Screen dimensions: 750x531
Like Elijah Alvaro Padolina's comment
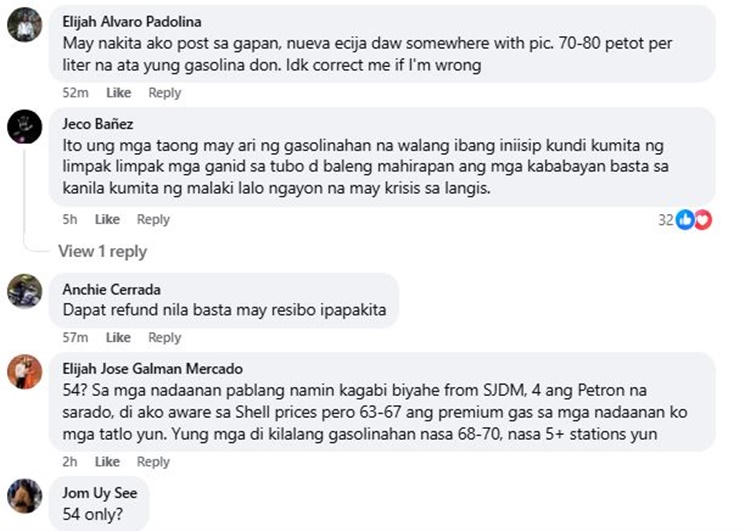[x=119, y=93]
